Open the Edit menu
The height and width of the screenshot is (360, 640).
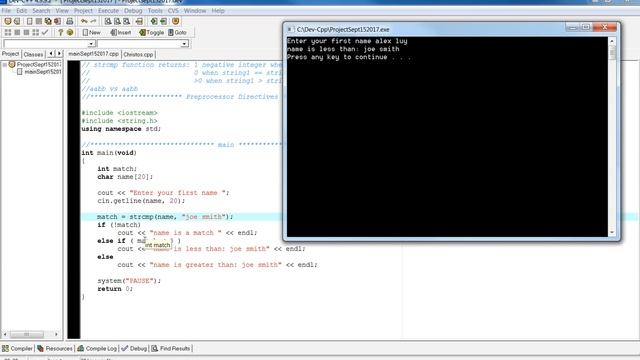coord(21,11)
